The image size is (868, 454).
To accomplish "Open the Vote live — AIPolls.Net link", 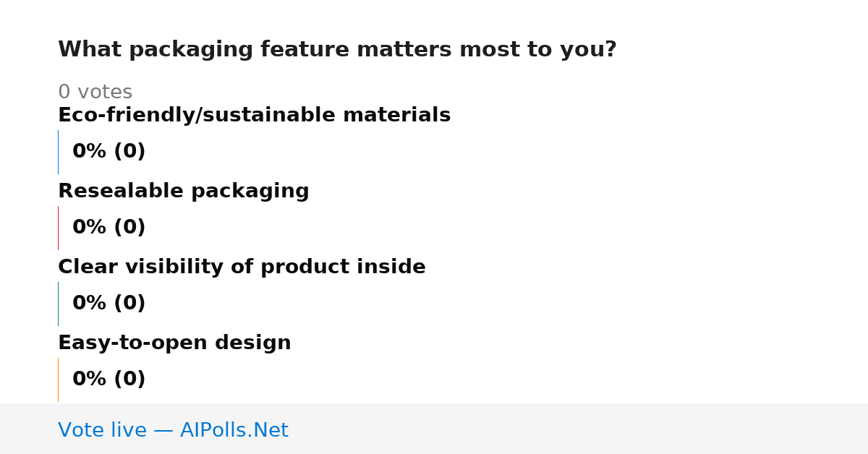I will pos(173,430).
